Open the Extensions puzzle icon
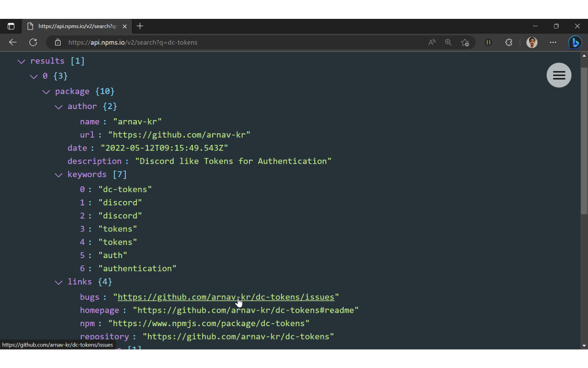The image size is (588, 368). pyautogui.click(x=509, y=42)
